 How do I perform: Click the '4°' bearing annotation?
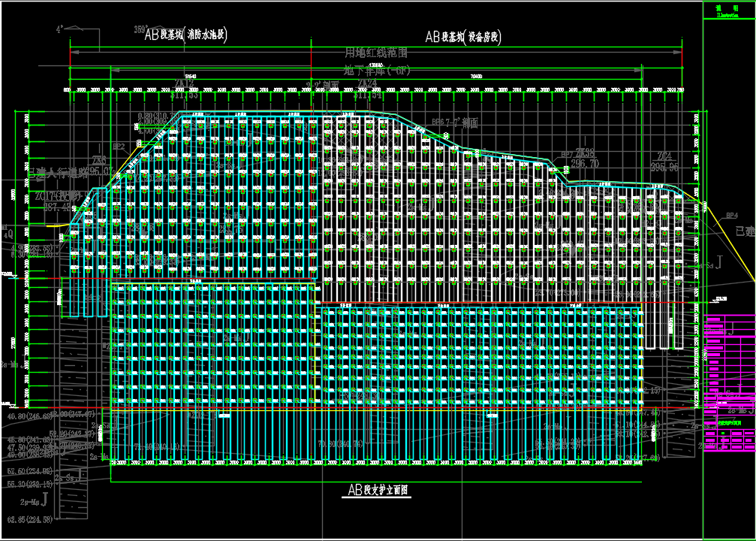pyautogui.click(x=59, y=29)
